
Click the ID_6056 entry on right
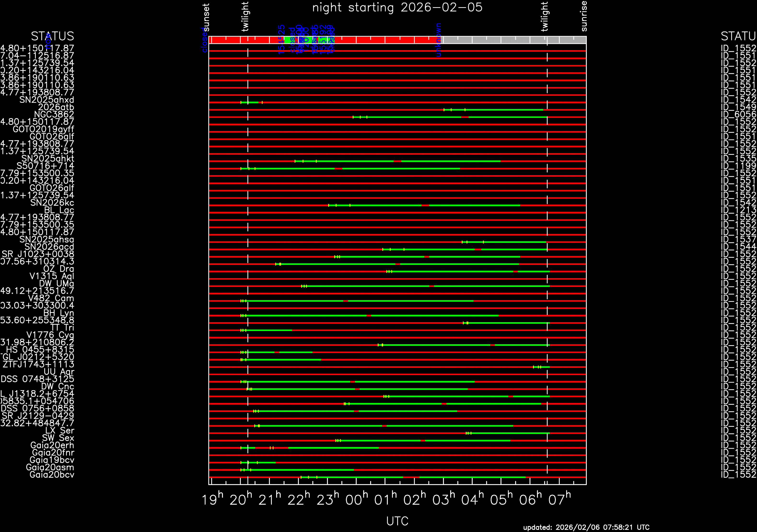(x=738, y=114)
